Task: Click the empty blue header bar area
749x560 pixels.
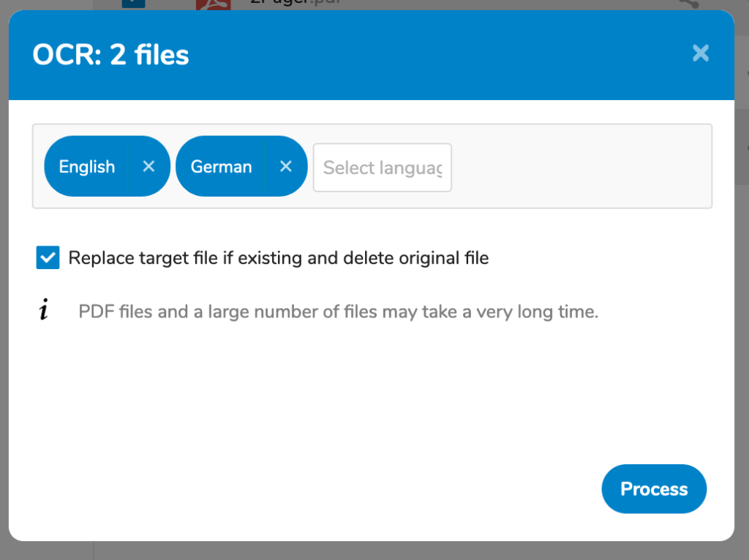Action: pyautogui.click(x=439, y=55)
